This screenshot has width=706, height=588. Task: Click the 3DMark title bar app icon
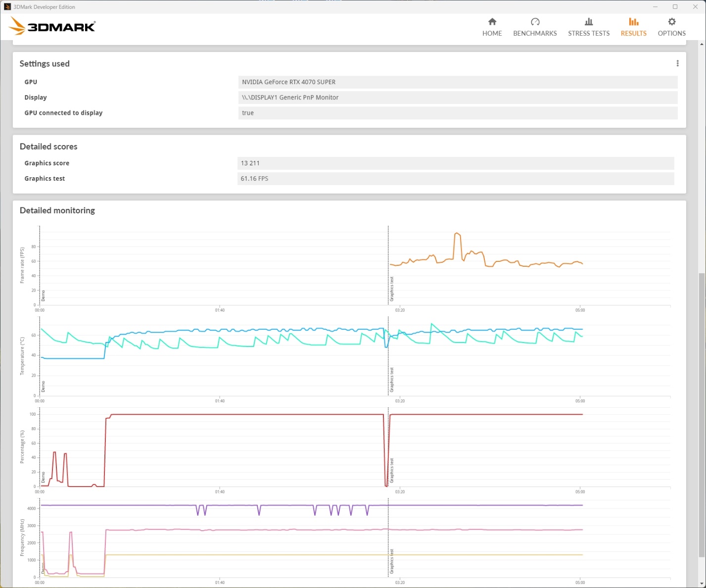[x=7, y=7]
